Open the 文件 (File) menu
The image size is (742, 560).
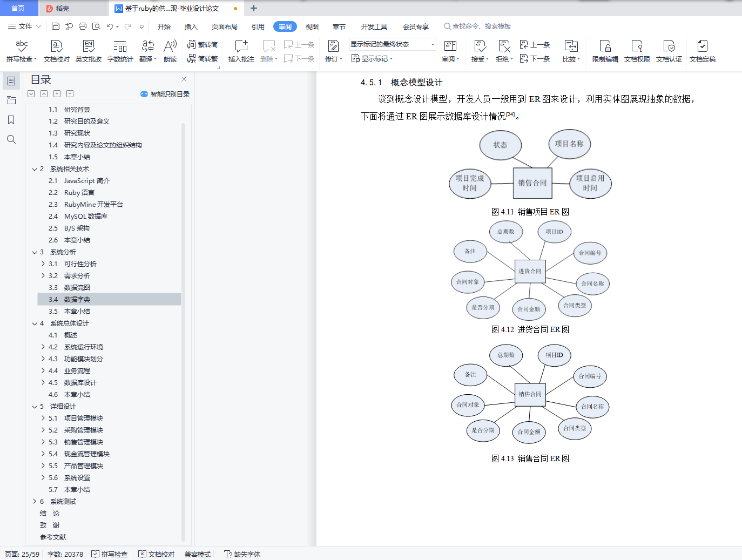click(x=24, y=26)
